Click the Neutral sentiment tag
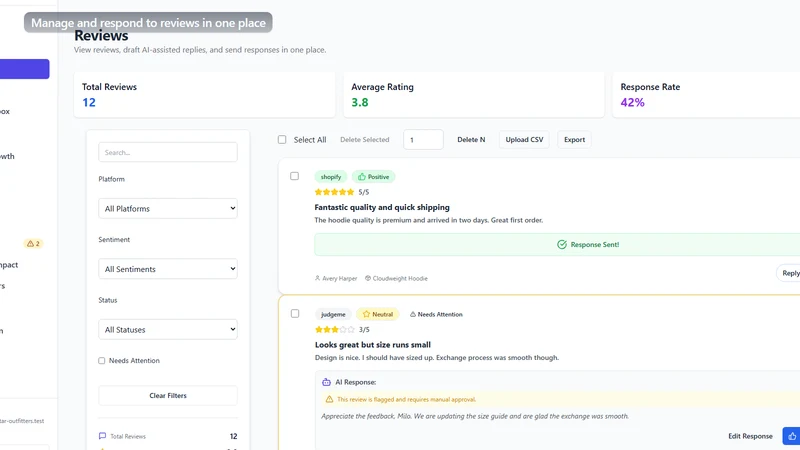Viewport: 800px width, 450px height. click(378, 314)
